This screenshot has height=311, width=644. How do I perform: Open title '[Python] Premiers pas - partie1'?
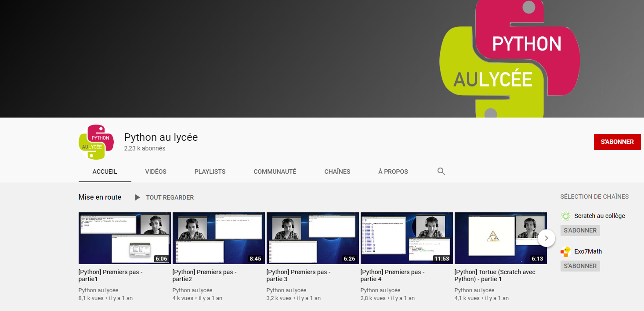pyautogui.click(x=111, y=275)
